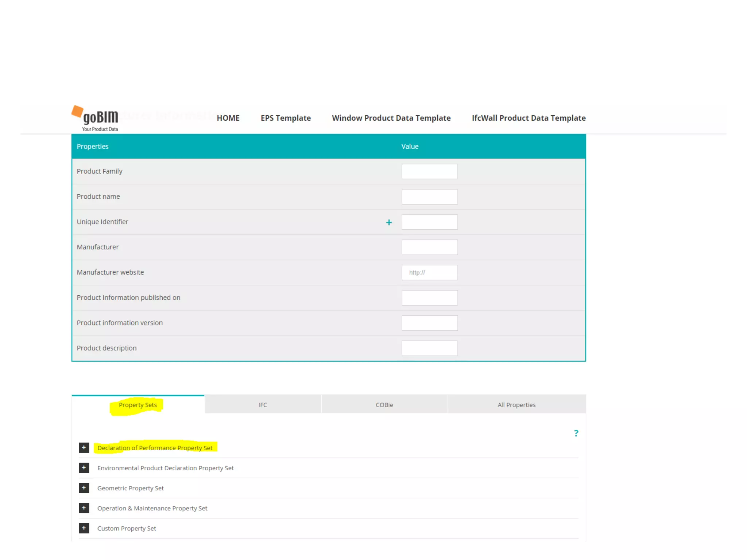Click the Product description input box
The image size is (747, 560).
429,348
